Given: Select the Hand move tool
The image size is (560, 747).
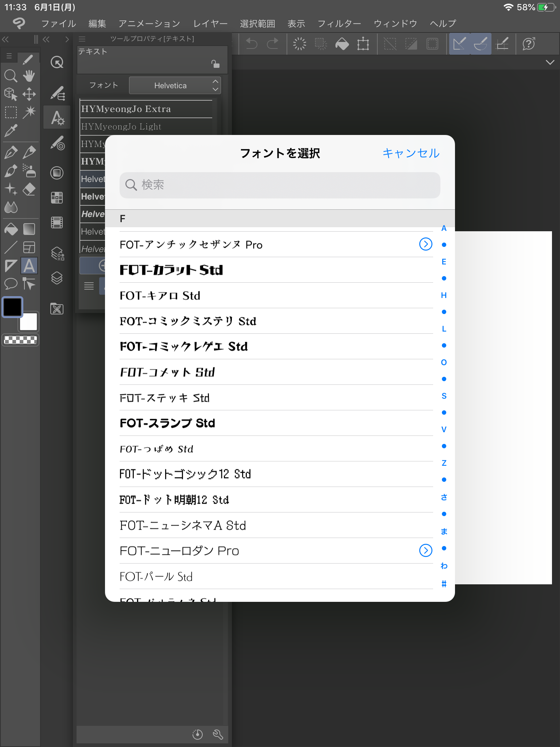Looking at the screenshot, I should coord(29,76).
